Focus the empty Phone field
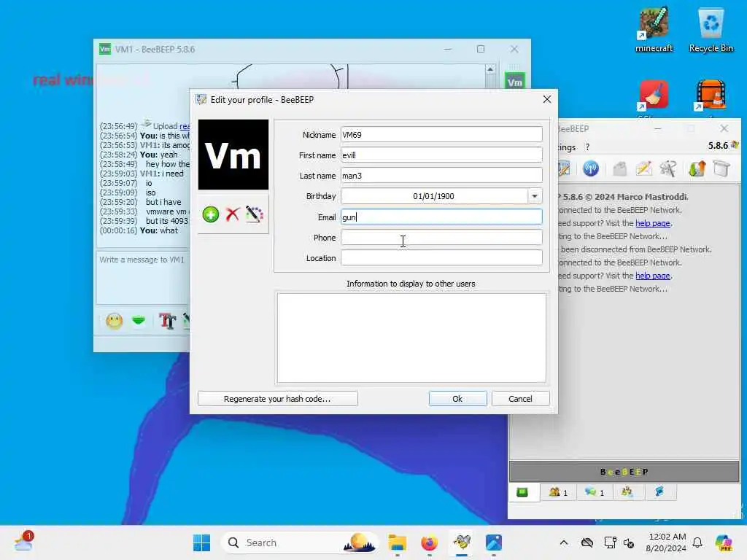Screen dimensions: 747x560 click(x=441, y=238)
